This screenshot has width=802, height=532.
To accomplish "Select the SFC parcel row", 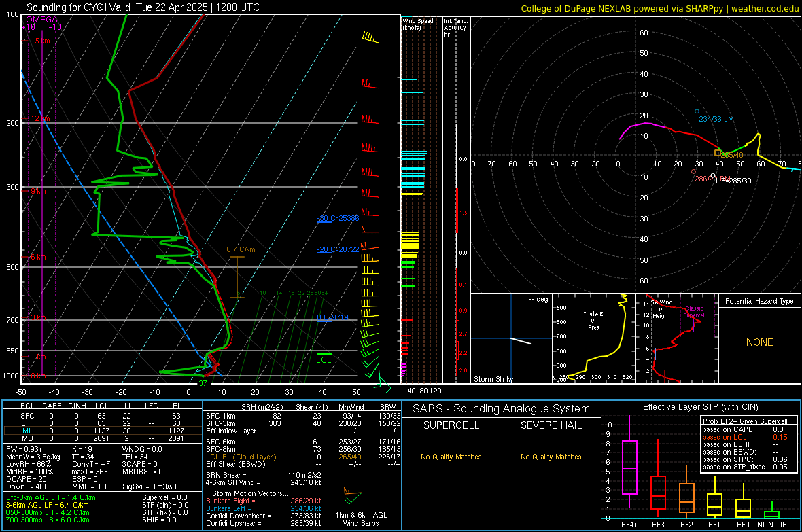I will [103, 416].
